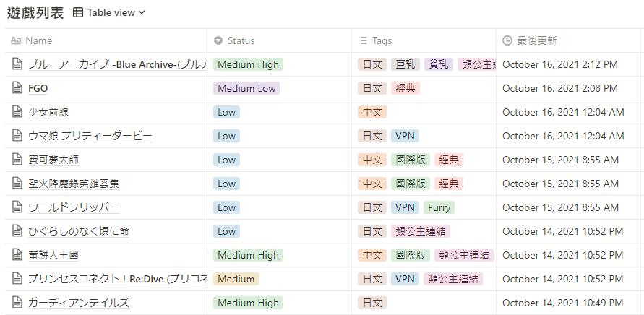Click page icon beside ガーディアンテイルズ
This screenshot has height=315, width=644.
tap(17, 302)
